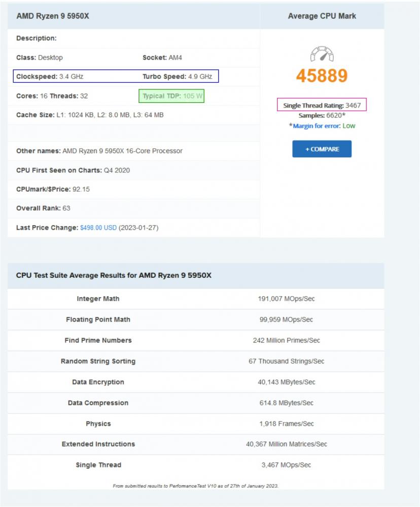Select the 40,143 MBytes/Sec value

(x=287, y=382)
